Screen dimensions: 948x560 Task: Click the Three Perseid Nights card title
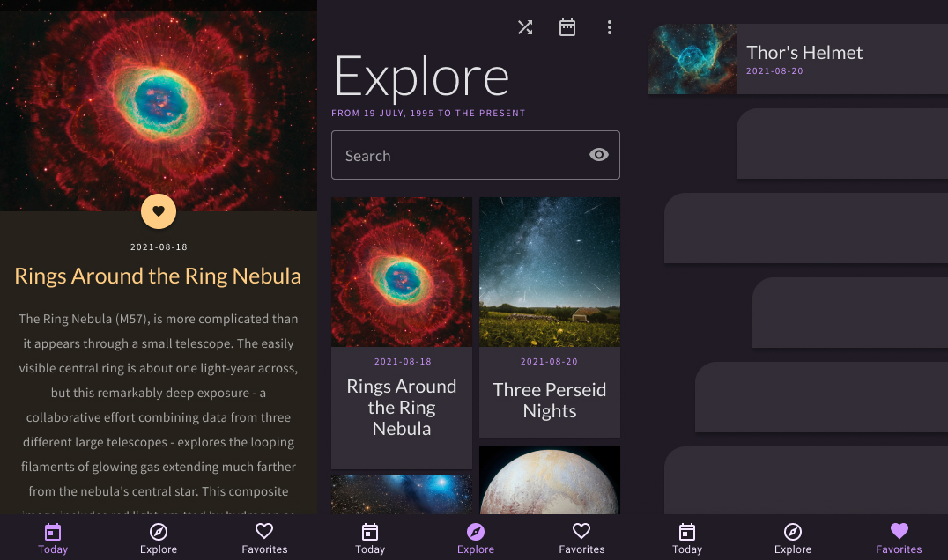550,401
